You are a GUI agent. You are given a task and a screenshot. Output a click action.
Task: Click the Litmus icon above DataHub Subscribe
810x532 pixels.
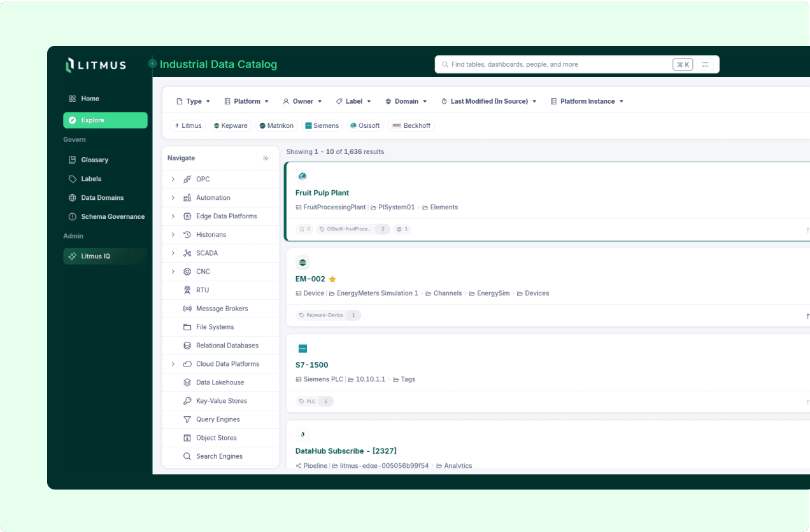[x=302, y=435]
